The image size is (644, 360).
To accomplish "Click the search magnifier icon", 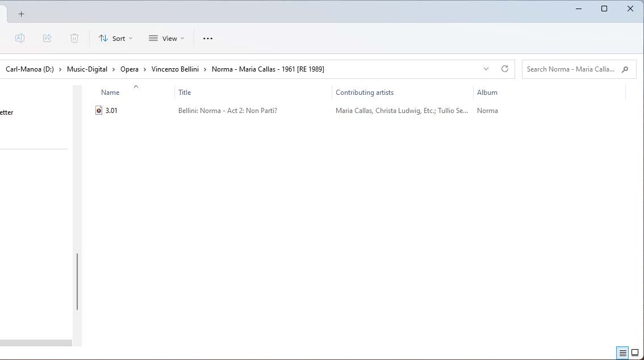I will pos(625,69).
